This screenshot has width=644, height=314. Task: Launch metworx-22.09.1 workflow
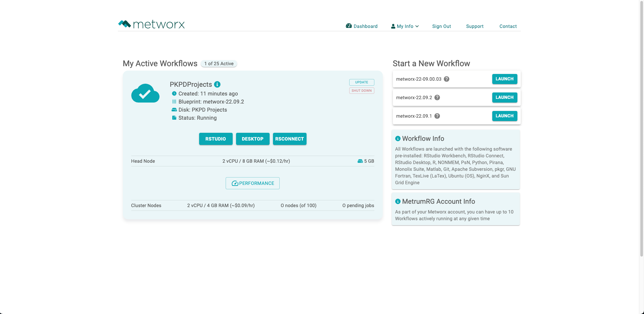(505, 116)
